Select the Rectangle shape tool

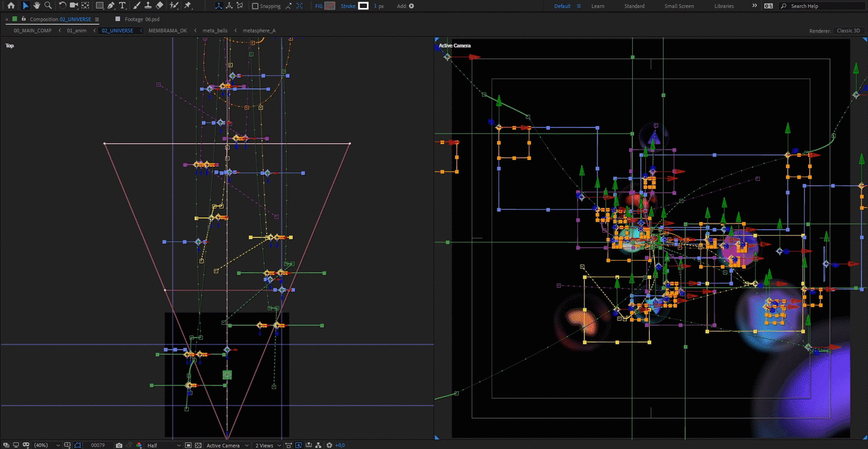(99, 6)
